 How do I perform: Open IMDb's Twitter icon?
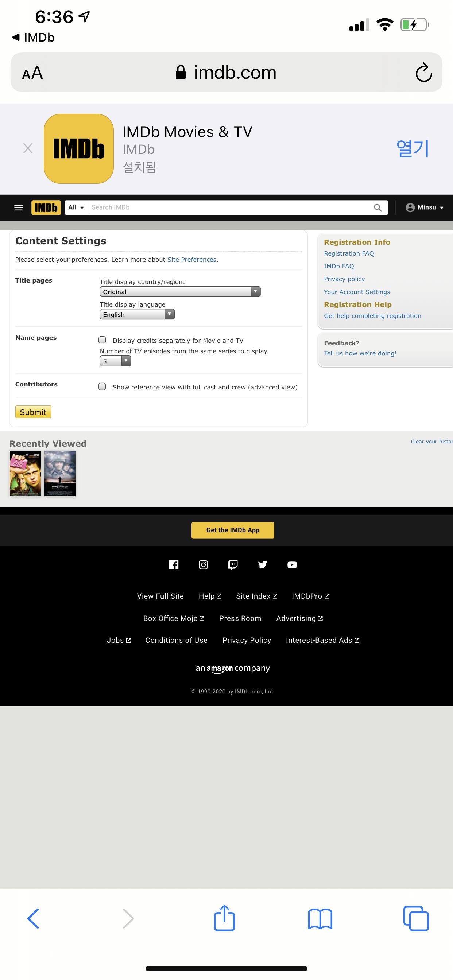coord(262,565)
